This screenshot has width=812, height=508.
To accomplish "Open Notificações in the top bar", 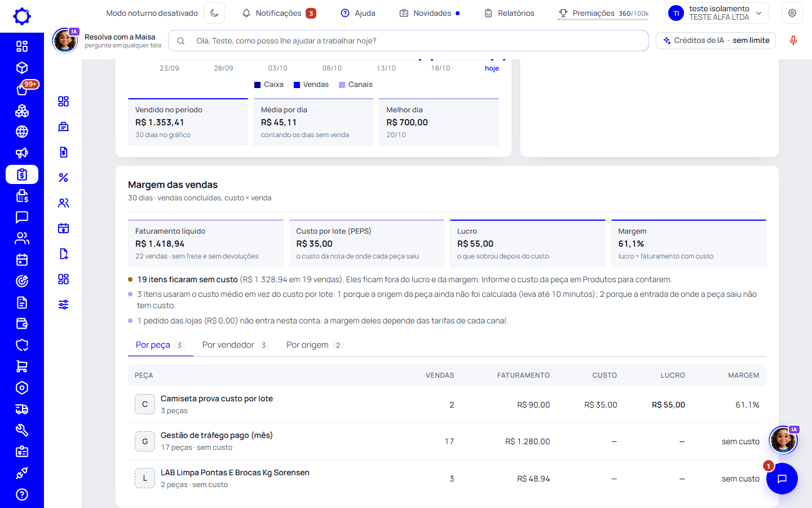I will [279, 13].
